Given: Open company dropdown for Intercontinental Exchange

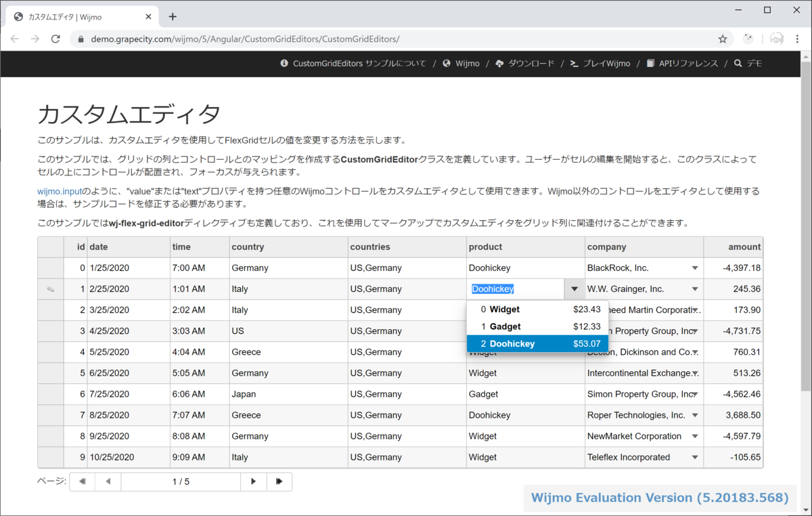Looking at the screenshot, I should pyautogui.click(x=695, y=373).
